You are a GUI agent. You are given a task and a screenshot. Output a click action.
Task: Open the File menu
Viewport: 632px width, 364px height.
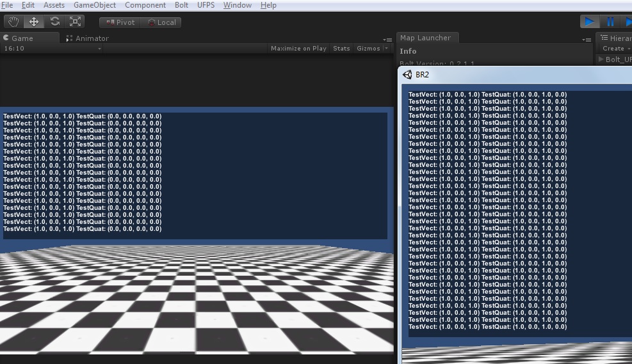click(x=7, y=5)
